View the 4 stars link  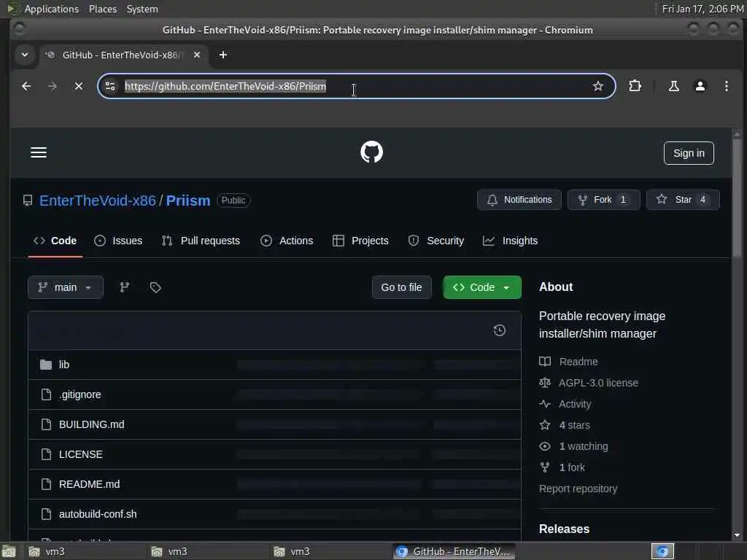pyautogui.click(x=565, y=425)
